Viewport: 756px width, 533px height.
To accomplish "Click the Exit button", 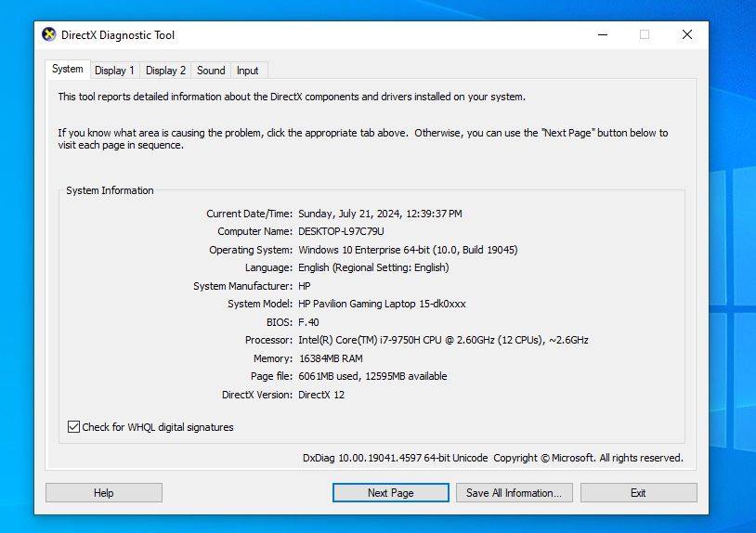I will pyautogui.click(x=638, y=493).
